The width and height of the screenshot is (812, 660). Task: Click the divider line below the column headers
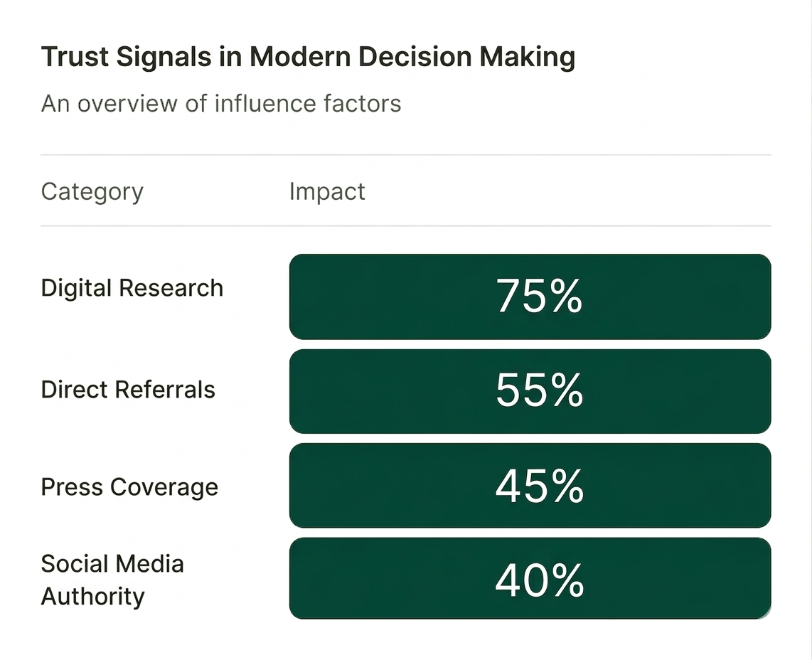[405, 226]
